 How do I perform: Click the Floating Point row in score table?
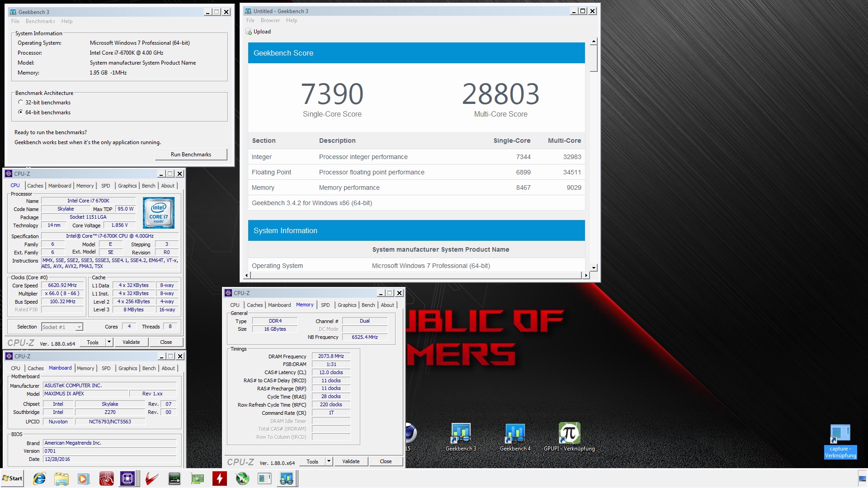[416, 172]
